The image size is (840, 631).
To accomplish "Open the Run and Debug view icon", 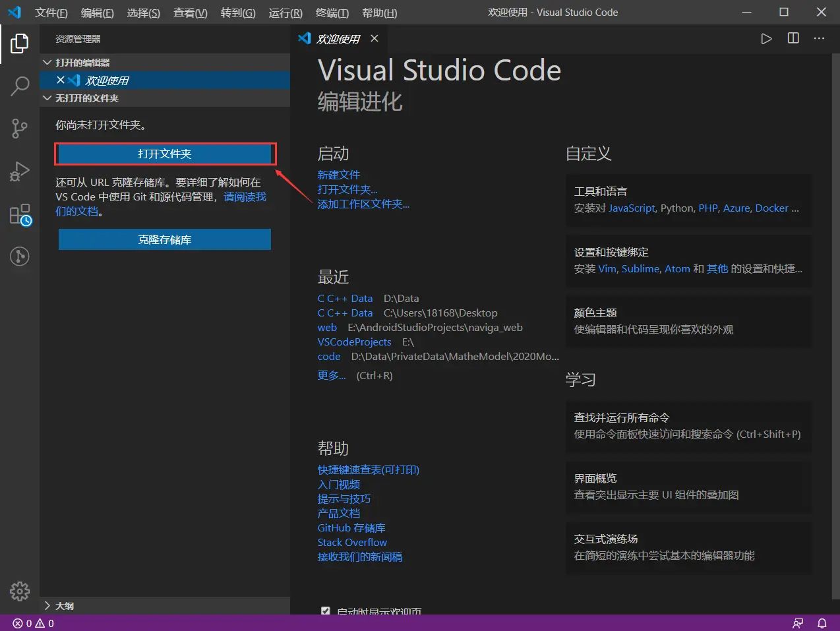I will click(20, 171).
